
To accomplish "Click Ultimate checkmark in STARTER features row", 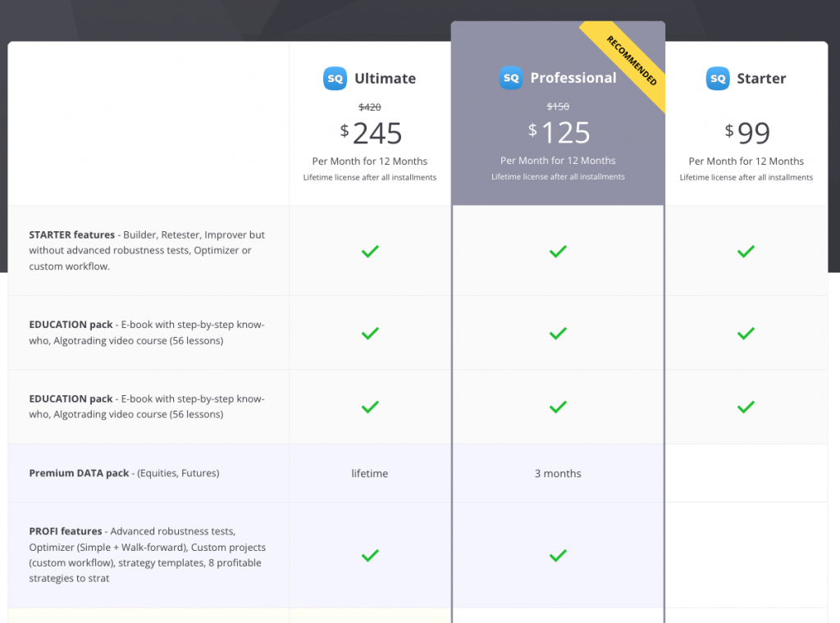I will pos(370,251).
